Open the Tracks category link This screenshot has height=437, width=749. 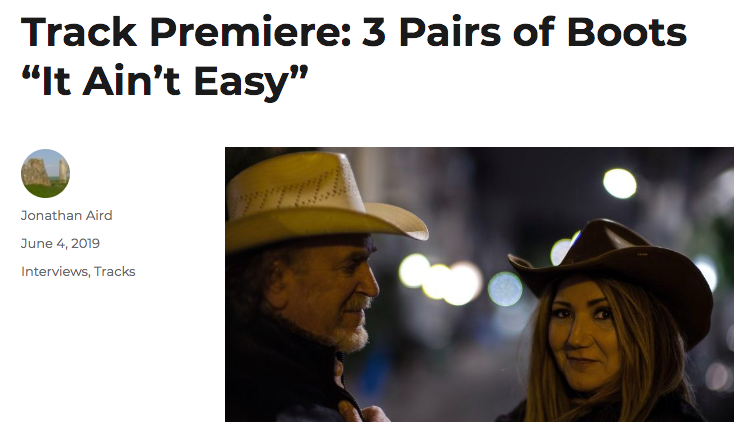click(115, 271)
